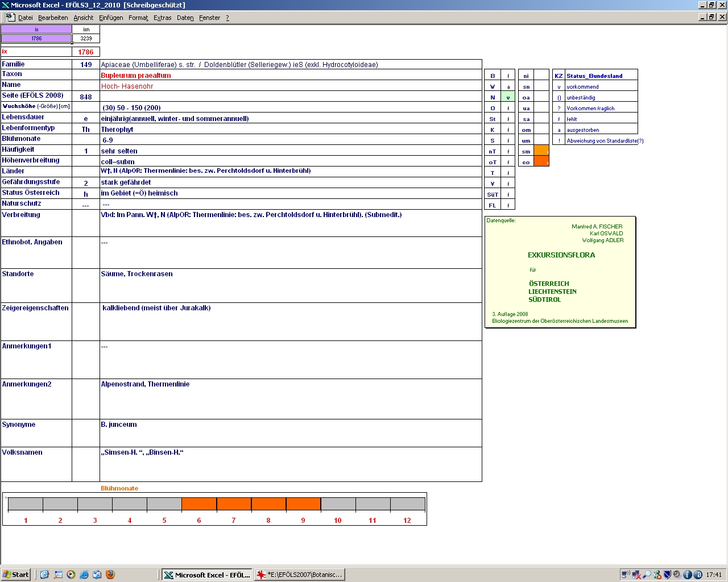Open the Einfügen menu
The image size is (728, 582).
[111, 18]
